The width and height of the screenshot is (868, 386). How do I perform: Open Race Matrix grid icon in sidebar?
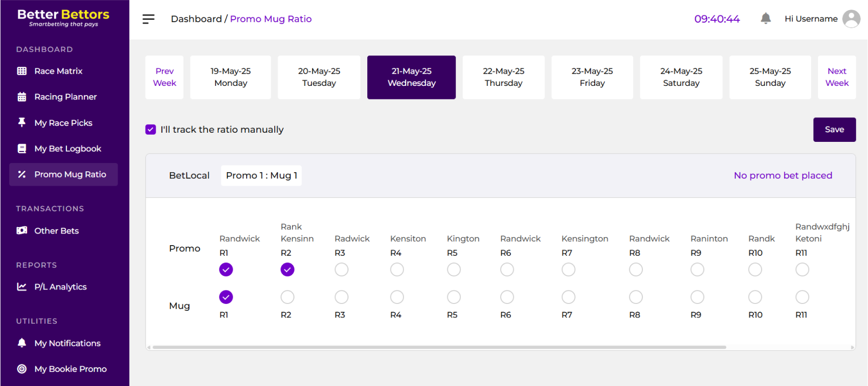pyautogui.click(x=22, y=71)
